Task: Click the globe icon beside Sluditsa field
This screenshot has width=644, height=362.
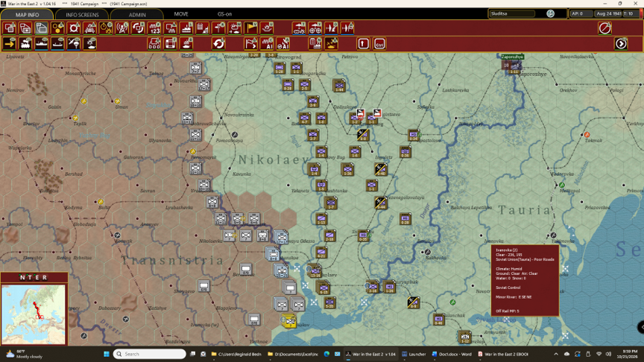Action: tap(550, 13)
